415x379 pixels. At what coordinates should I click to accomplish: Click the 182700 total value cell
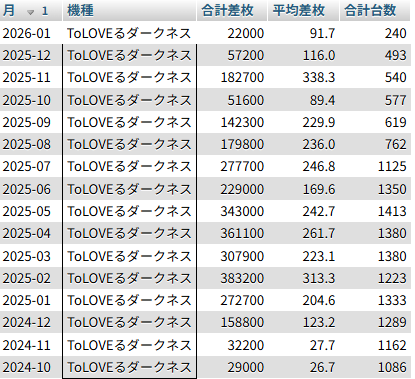pyautogui.click(x=232, y=78)
